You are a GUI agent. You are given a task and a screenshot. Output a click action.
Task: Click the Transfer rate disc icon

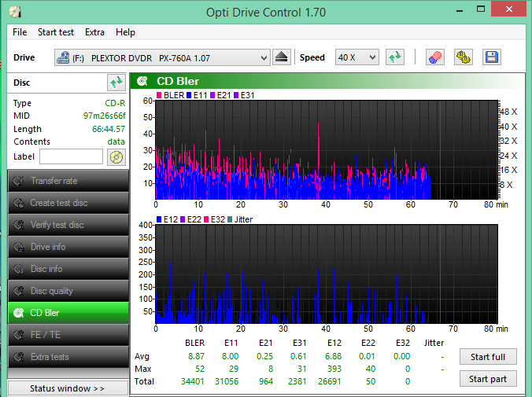point(18,181)
